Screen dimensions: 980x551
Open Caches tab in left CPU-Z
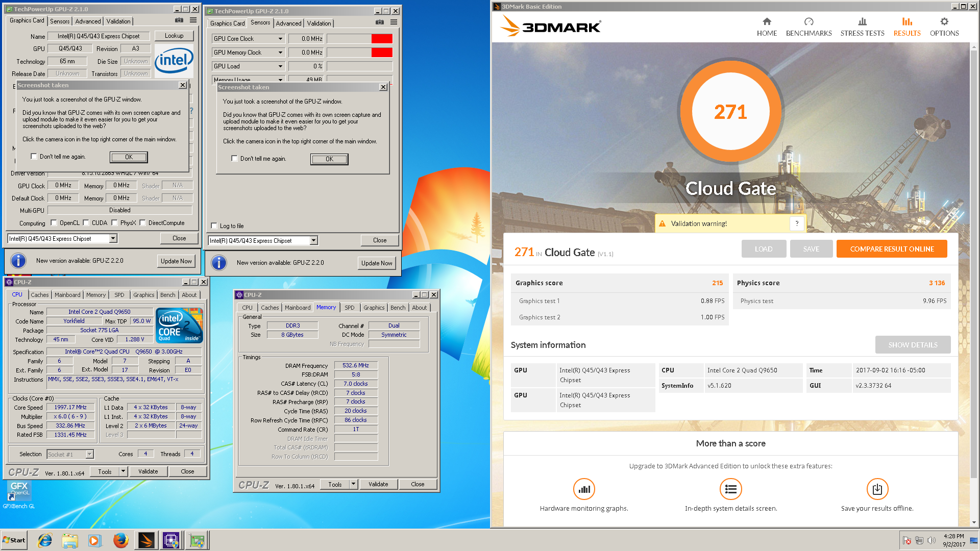[39, 295]
